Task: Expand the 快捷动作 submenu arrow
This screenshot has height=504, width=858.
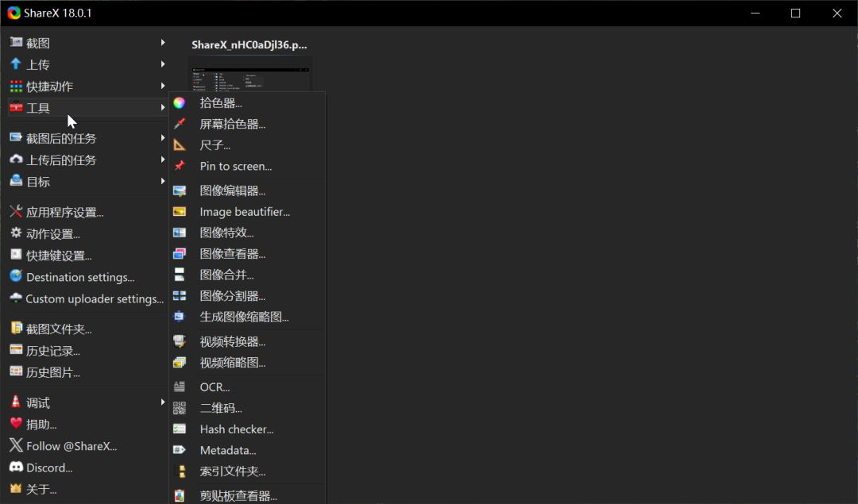Action: click(163, 86)
